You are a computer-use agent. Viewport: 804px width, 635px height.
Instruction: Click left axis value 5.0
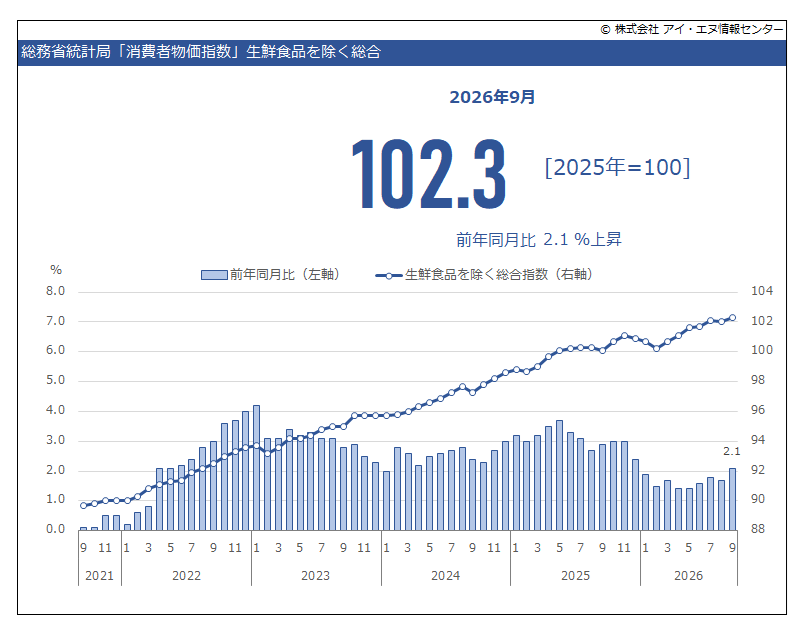pos(55,380)
